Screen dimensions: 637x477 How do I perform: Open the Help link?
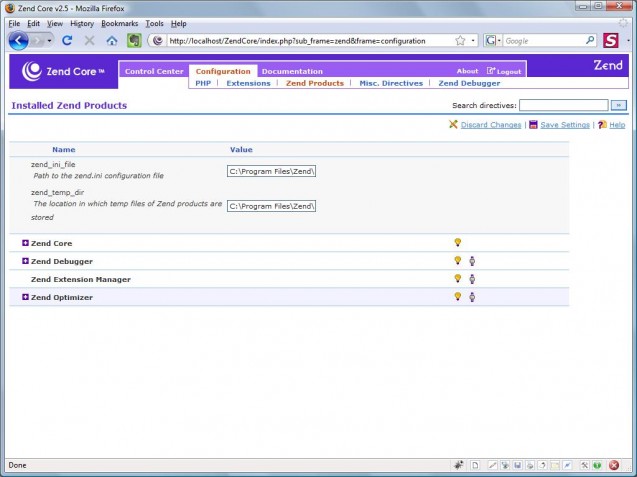coord(617,125)
